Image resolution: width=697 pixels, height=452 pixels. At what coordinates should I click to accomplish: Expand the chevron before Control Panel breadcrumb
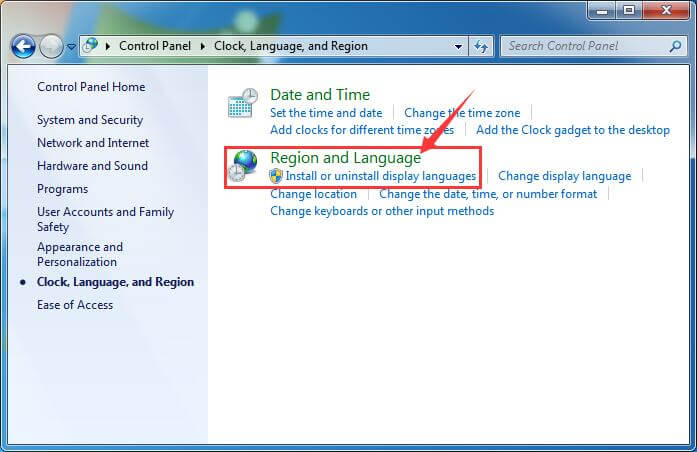click(x=108, y=46)
